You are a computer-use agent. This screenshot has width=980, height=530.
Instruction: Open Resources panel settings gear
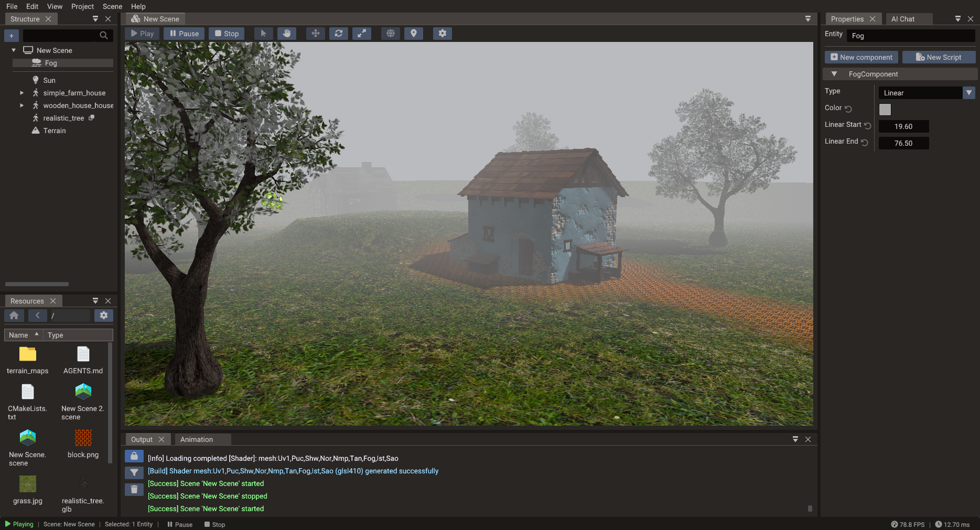click(104, 316)
